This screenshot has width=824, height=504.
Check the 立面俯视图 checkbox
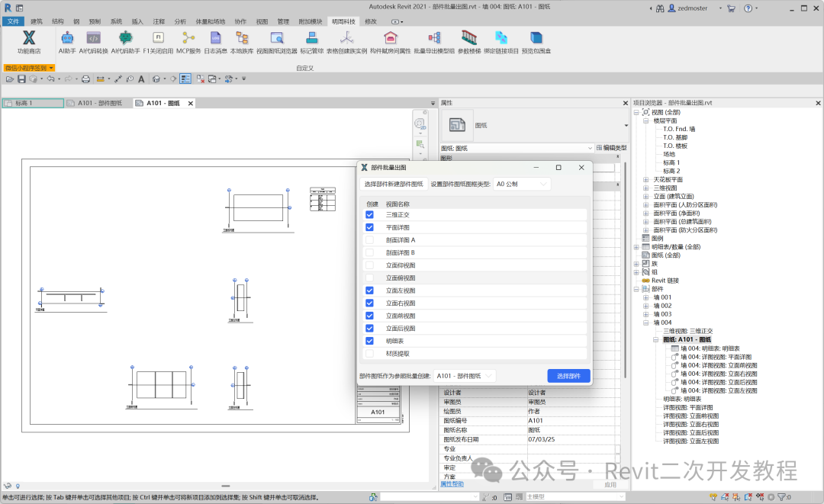(x=369, y=278)
